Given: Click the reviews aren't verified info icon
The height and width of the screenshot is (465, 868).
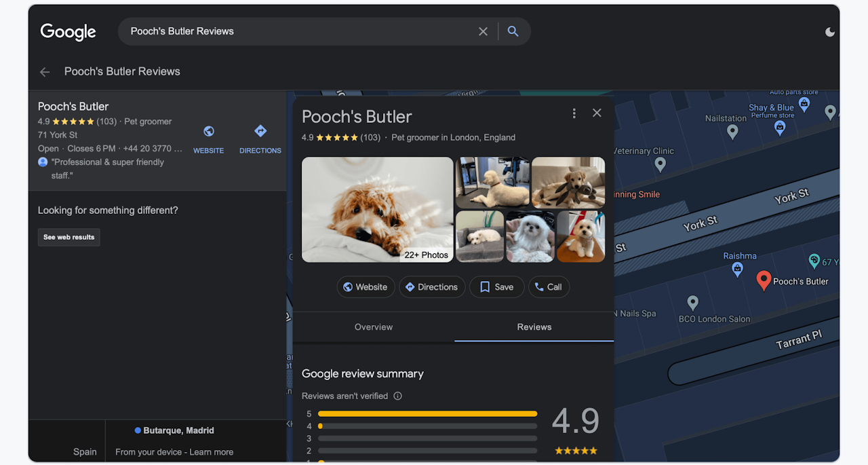Looking at the screenshot, I should (398, 396).
